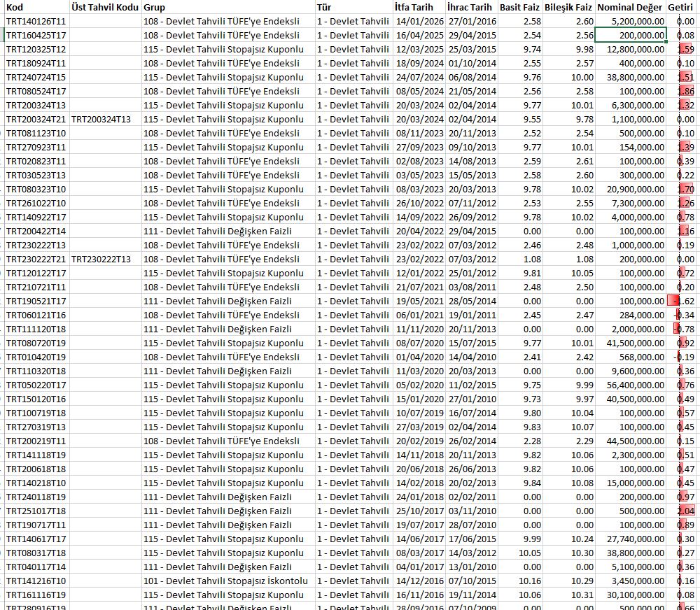Select the Kod column header cell
The width and height of the screenshot is (700, 610).
pyautogui.click(x=37, y=7)
